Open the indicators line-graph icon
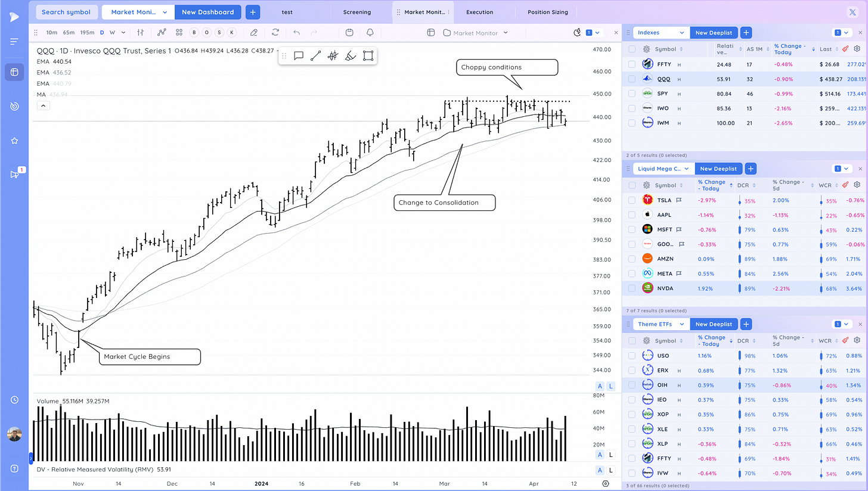Screen dimensions: 868x491 coord(162,32)
